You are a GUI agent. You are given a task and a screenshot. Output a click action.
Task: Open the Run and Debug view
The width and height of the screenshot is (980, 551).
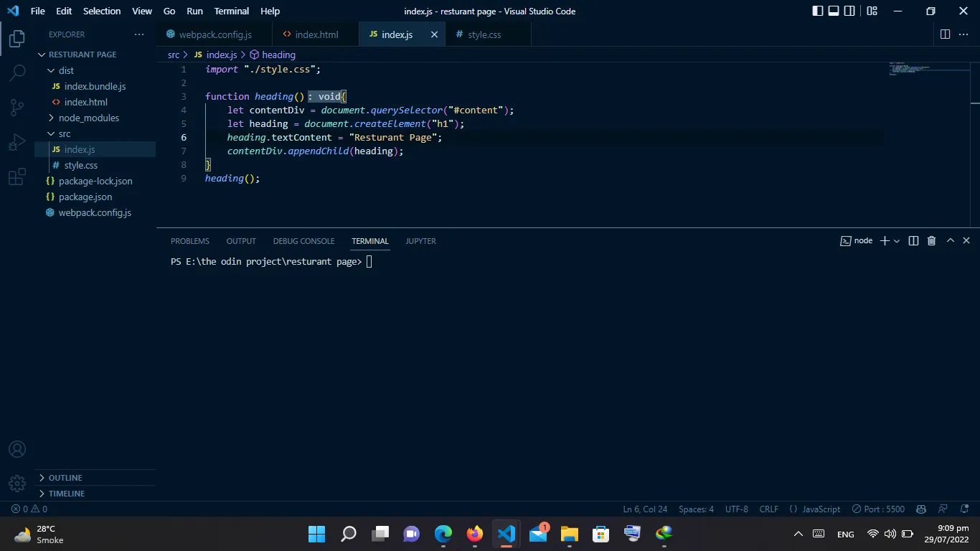click(17, 142)
